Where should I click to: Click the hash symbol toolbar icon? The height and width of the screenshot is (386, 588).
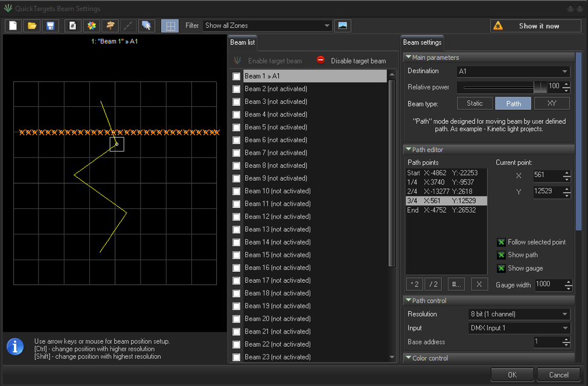click(x=72, y=26)
